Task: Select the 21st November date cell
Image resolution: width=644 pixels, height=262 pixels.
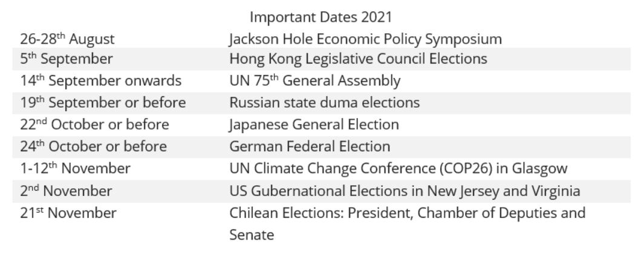Action: pyautogui.click(x=68, y=214)
